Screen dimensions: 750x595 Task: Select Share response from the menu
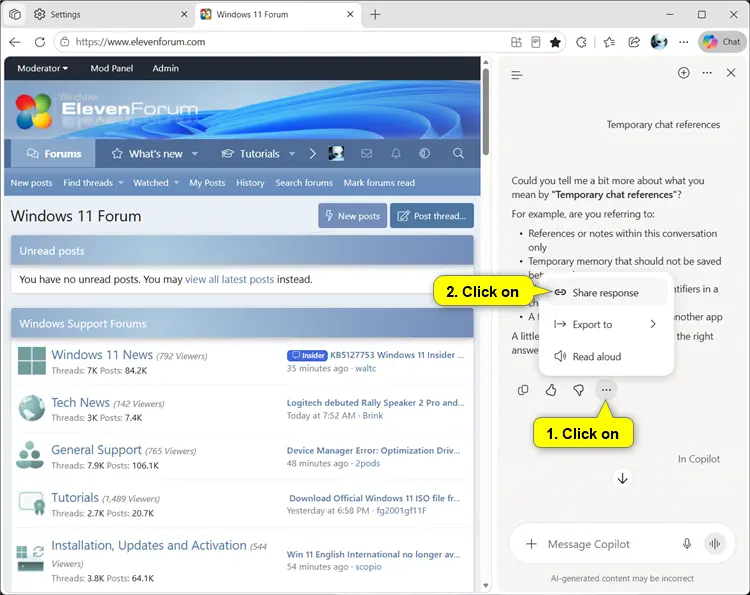pyautogui.click(x=605, y=293)
